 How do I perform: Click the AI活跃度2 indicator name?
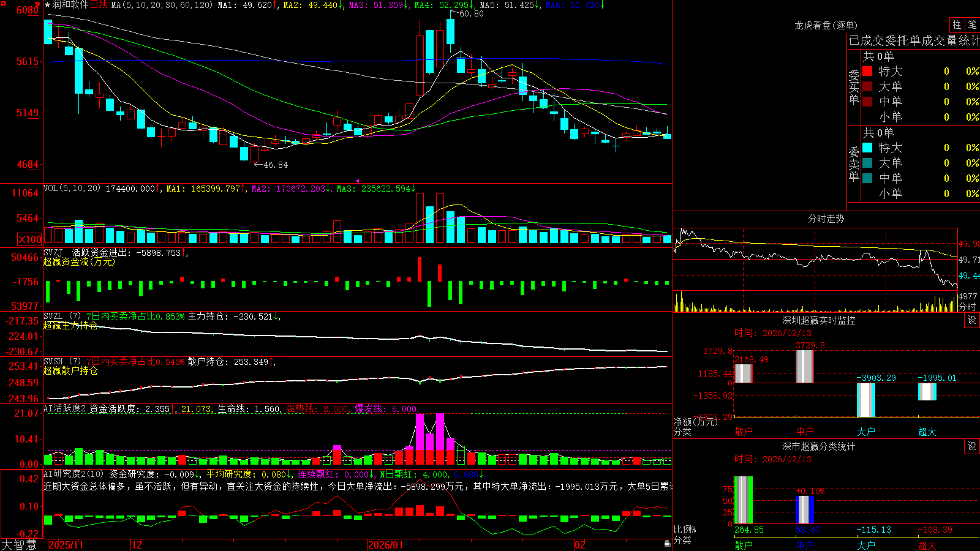(65, 408)
